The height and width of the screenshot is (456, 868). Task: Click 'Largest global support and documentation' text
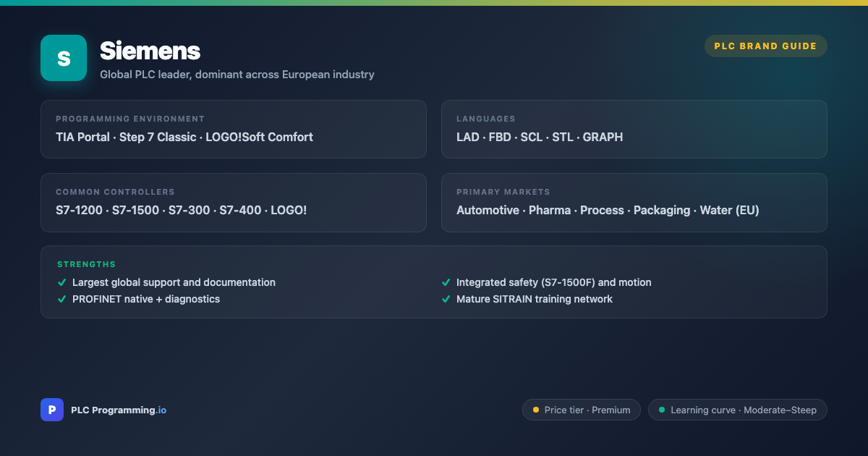click(x=174, y=282)
